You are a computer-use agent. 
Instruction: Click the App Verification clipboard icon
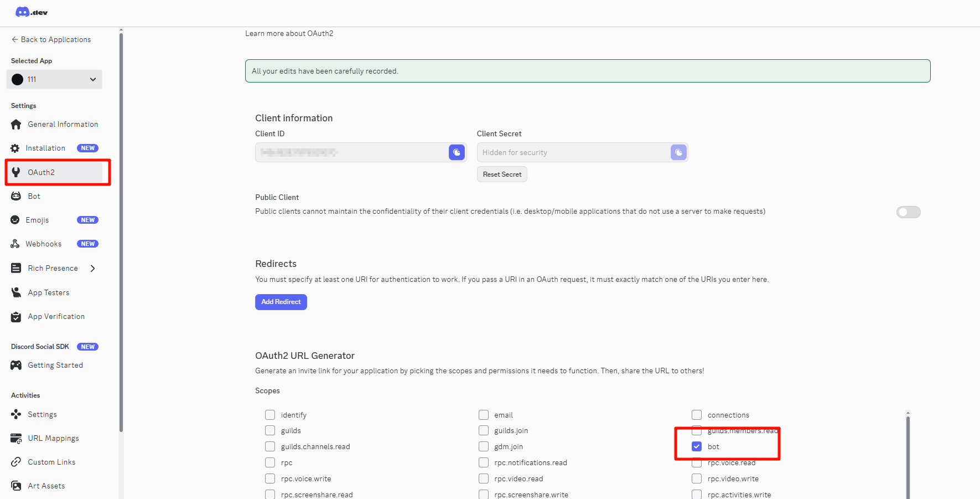[16, 317]
